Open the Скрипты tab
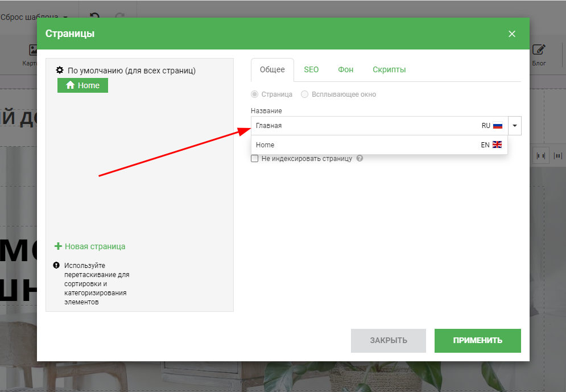This screenshot has width=566, height=392. tap(389, 69)
